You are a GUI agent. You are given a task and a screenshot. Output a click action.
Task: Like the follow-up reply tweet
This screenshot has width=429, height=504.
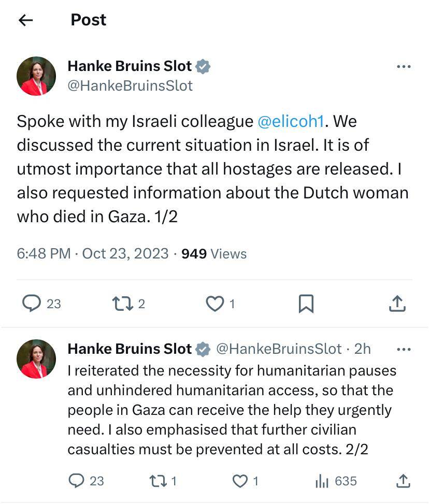239,481
